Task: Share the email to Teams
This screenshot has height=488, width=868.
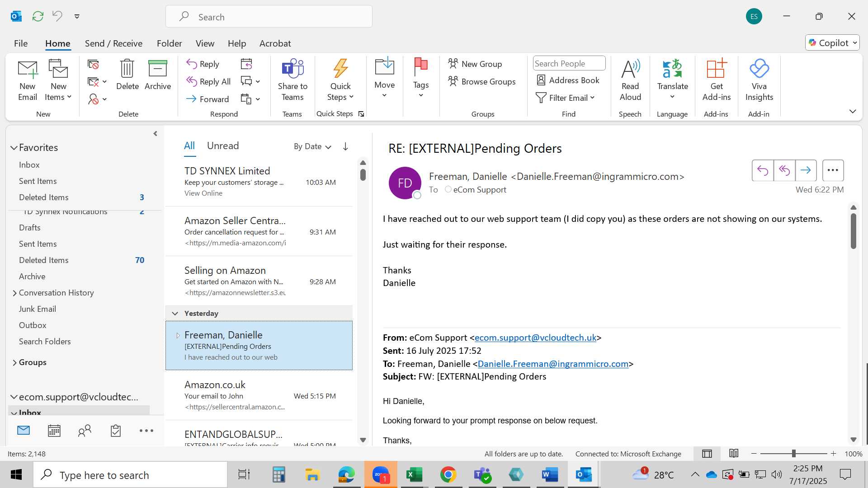Action: point(292,80)
